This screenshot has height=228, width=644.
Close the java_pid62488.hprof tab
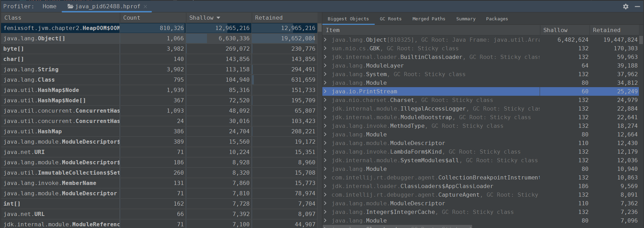[145, 7]
